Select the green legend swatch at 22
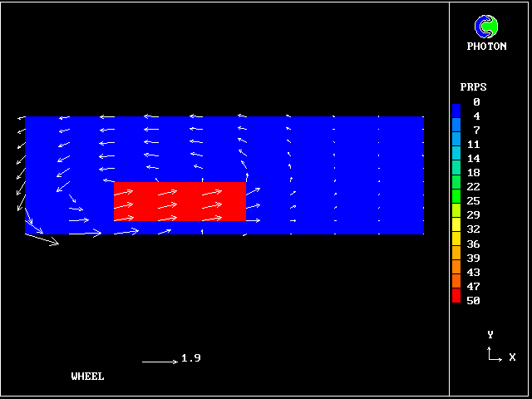 [456, 188]
